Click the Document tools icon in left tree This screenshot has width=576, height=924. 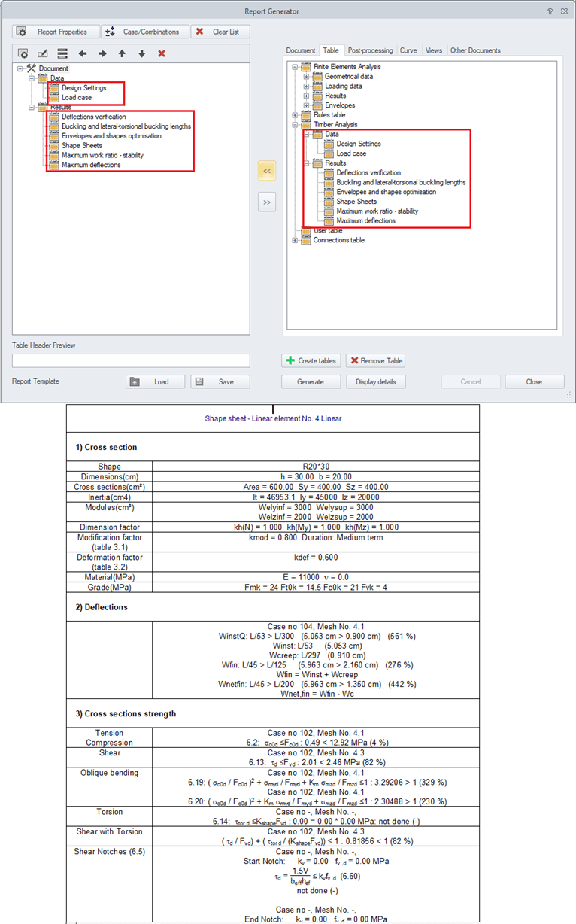pyautogui.click(x=32, y=68)
